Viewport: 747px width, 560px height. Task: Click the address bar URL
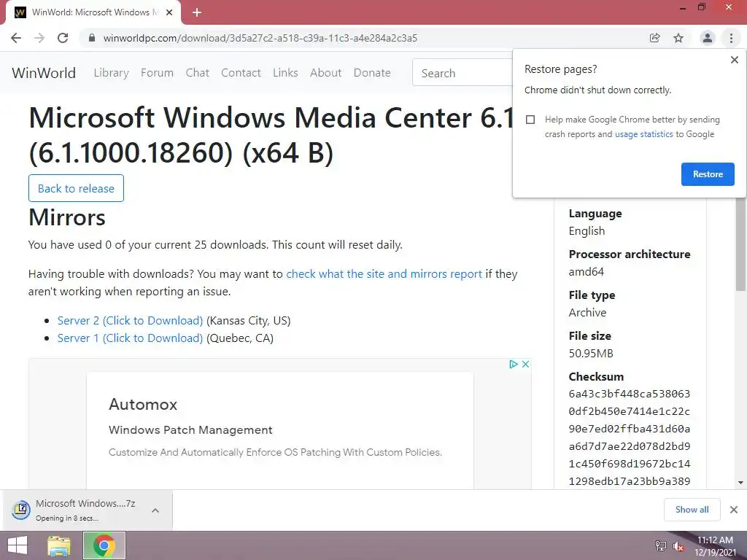pyautogui.click(x=260, y=38)
